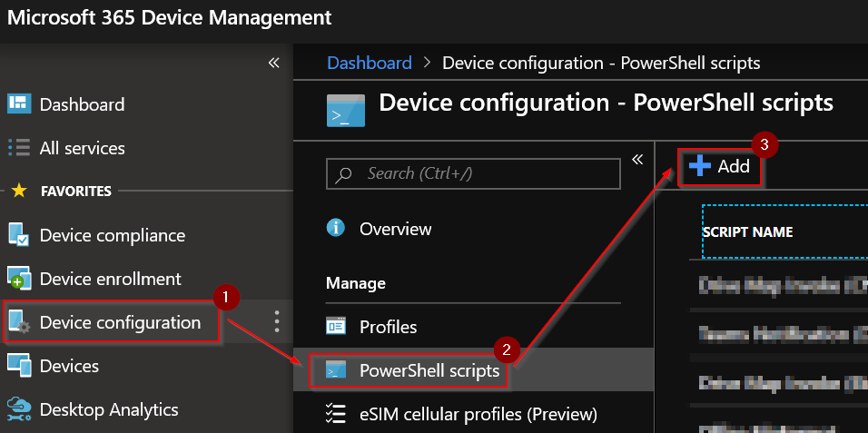Click the All services list icon
868x433 pixels.
pyautogui.click(x=19, y=148)
